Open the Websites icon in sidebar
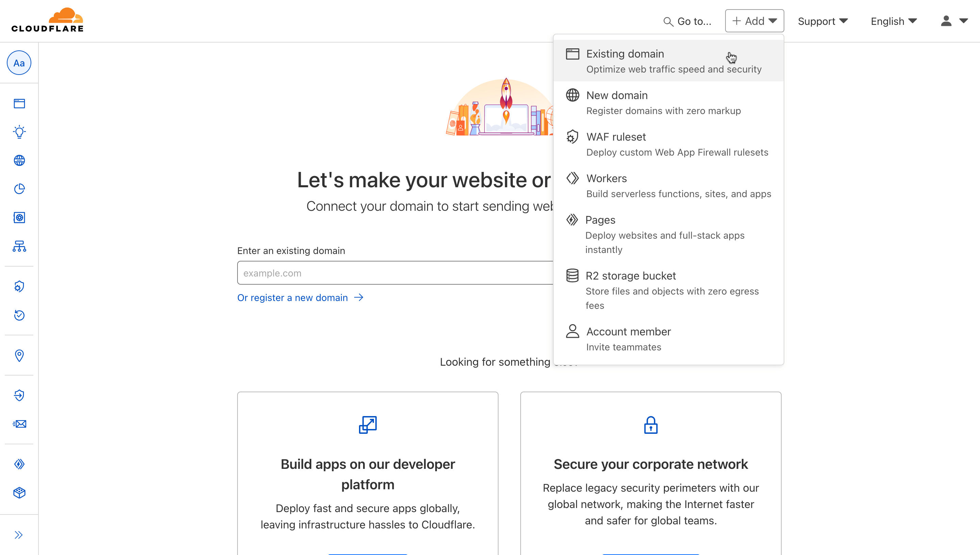The image size is (980, 555). click(x=19, y=103)
